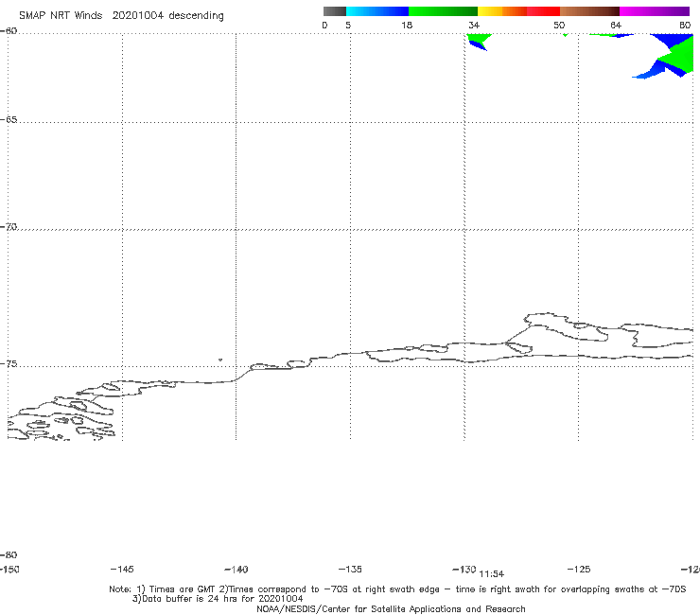Click the magenta-purple segment of the color scale

coord(655,11)
